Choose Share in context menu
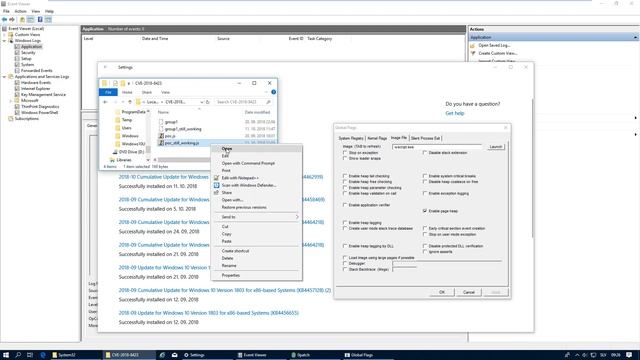Image resolution: width=640 pixels, height=360 pixels. coord(257,193)
